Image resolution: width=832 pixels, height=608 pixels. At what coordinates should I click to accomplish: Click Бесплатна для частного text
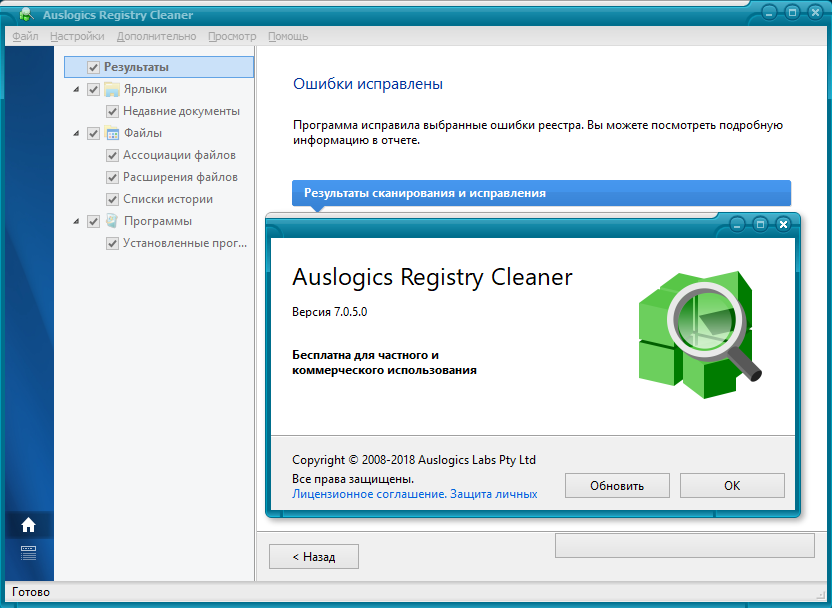click(384, 362)
